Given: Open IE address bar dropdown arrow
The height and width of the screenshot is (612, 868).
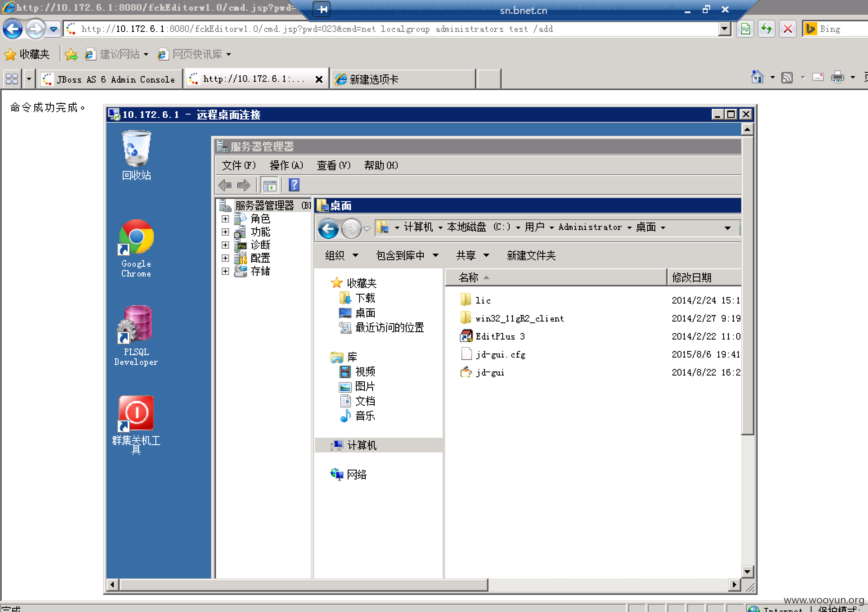Looking at the screenshot, I should click(724, 29).
